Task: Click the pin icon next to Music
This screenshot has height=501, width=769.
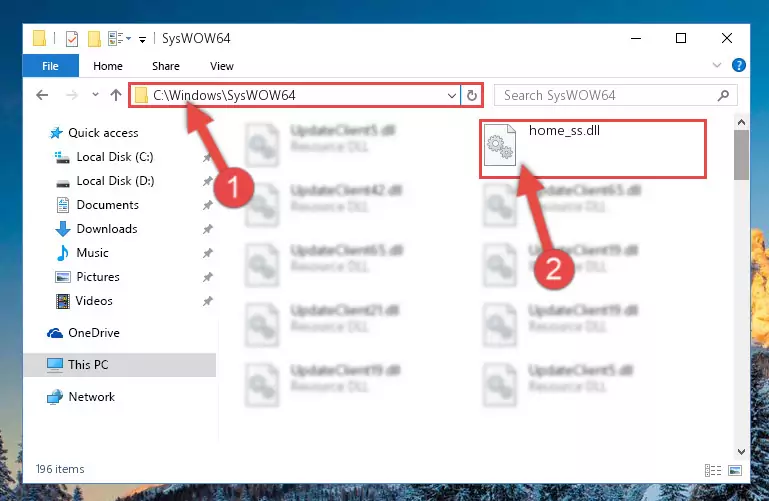Action: (207, 253)
